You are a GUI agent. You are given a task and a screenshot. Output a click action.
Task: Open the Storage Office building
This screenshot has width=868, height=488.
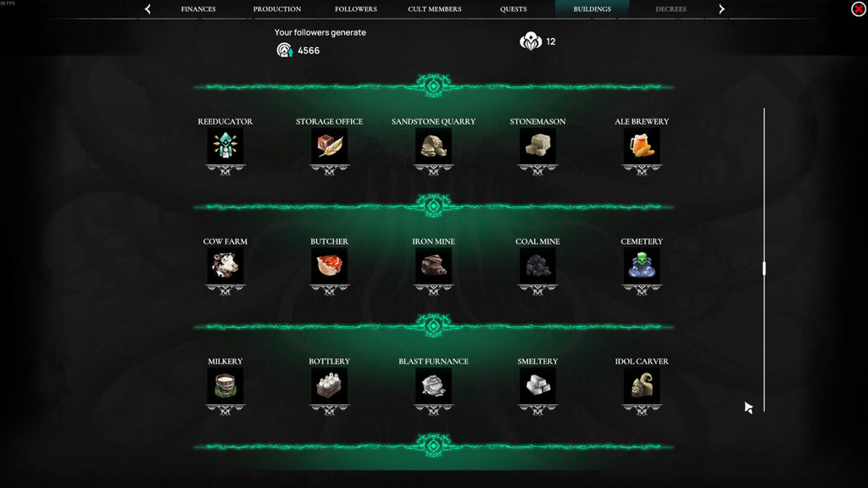(x=330, y=146)
